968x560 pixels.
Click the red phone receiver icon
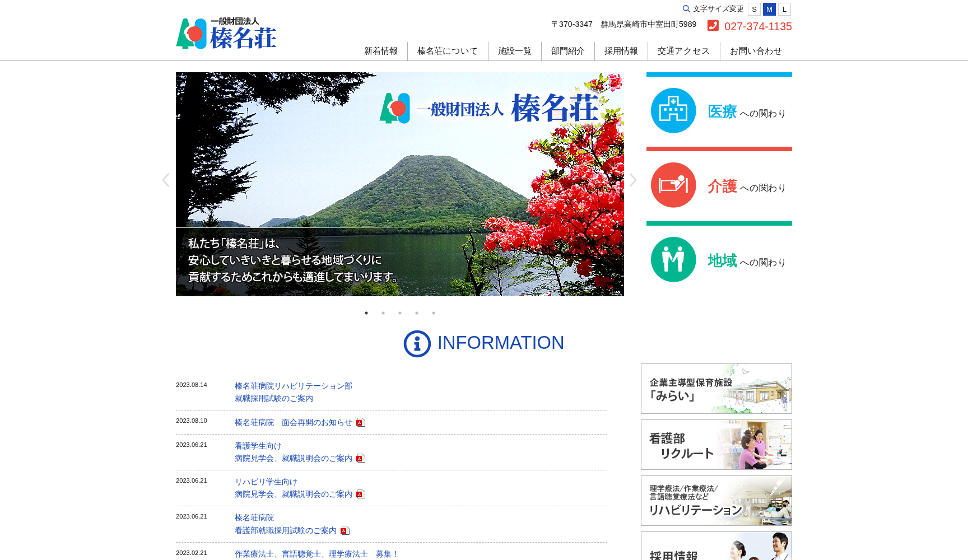[713, 25]
